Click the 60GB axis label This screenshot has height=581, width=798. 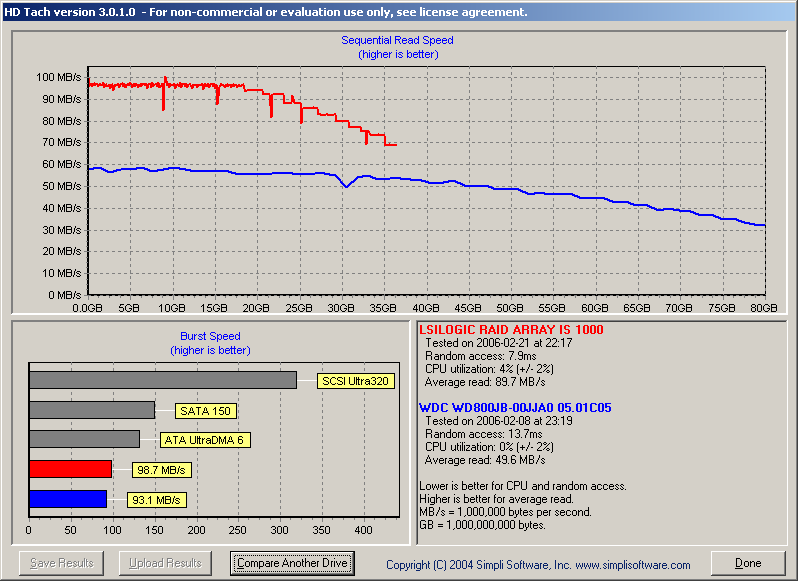coord(594,308)
